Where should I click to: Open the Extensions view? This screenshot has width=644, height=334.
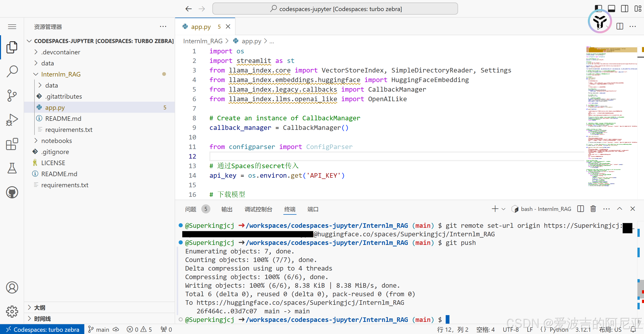[x=12, y=144]
